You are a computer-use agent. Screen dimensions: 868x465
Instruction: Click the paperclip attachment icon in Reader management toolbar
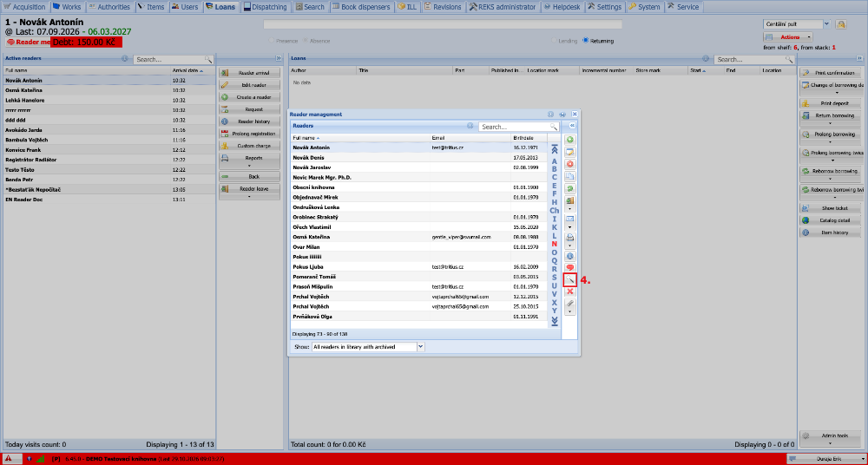(569, 304)
